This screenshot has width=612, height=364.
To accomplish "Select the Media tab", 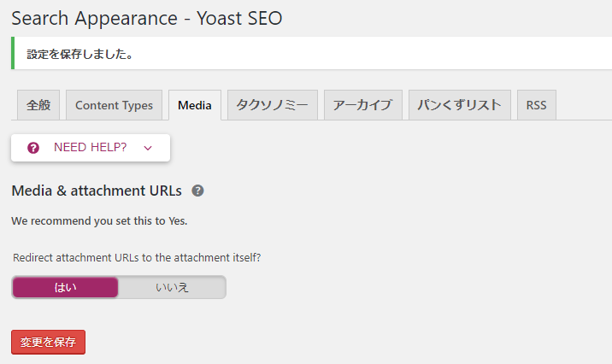I will coord(195,105).
